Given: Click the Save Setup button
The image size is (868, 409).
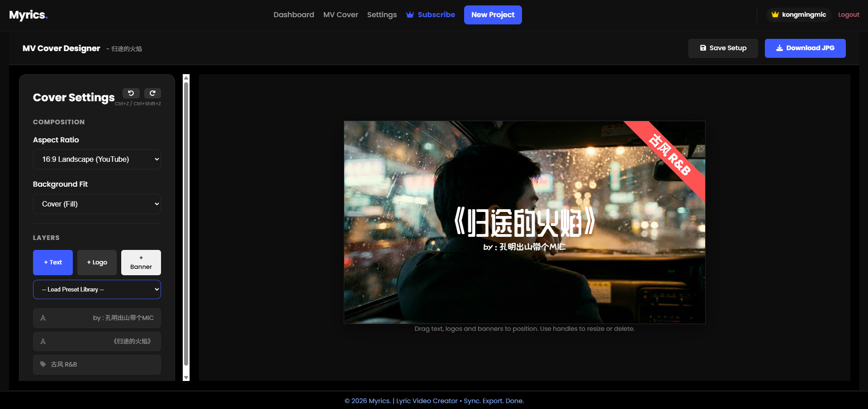Looking at the screenshot, I should 723,48.
